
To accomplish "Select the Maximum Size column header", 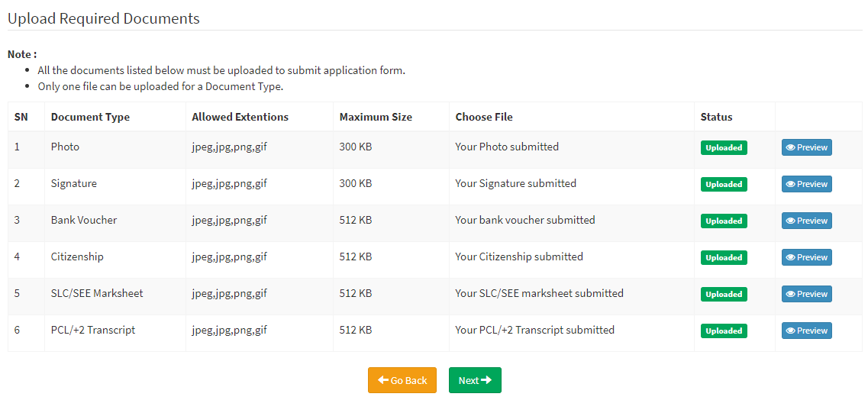I will [376, 117].
